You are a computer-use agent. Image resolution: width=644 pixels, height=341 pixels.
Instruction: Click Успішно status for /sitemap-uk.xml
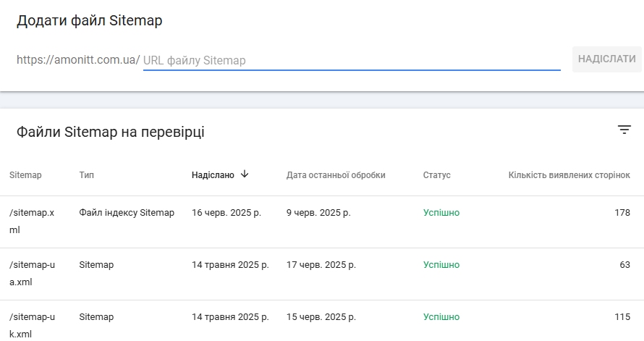point(441,317)
